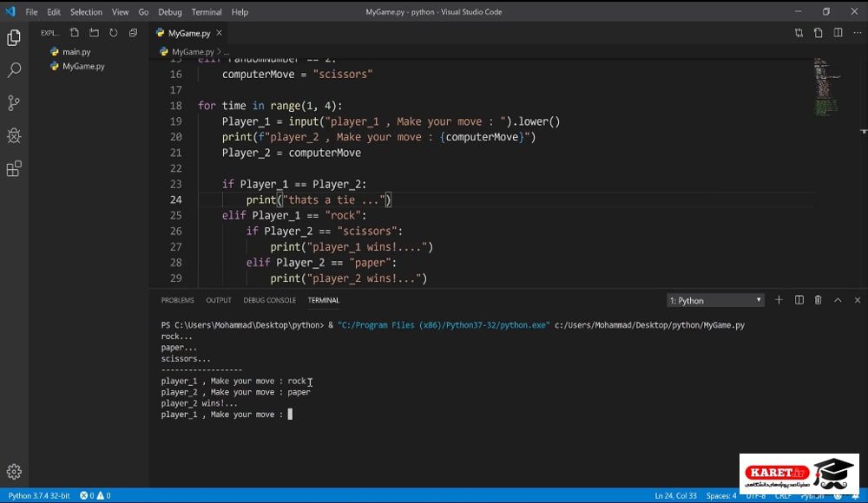Click the MyGame.py breadcrumb
This screenshot has width=868, height=503.
(x=192, y=51)
